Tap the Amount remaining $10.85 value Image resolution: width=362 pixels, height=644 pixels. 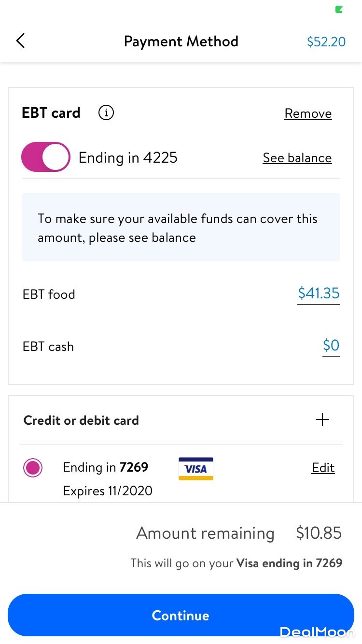[x=319, y=533]
